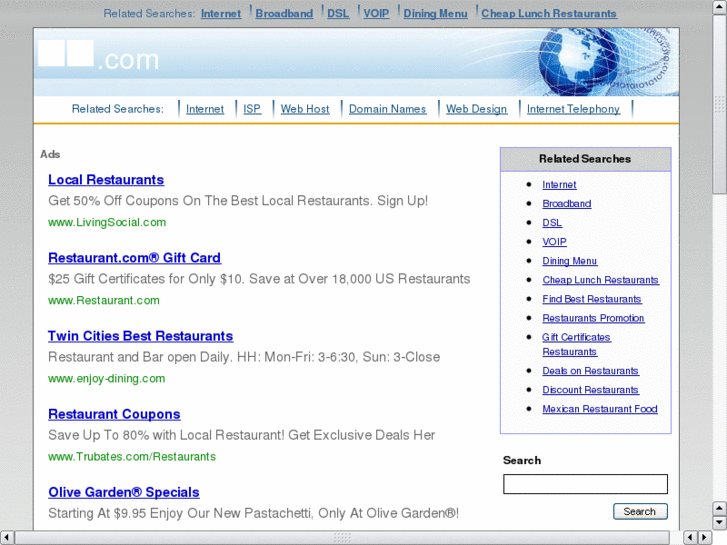Select Internet in top gray related searches
This screenshot has width=727, height=545.
pyautogui.click(x=221, y=13)
